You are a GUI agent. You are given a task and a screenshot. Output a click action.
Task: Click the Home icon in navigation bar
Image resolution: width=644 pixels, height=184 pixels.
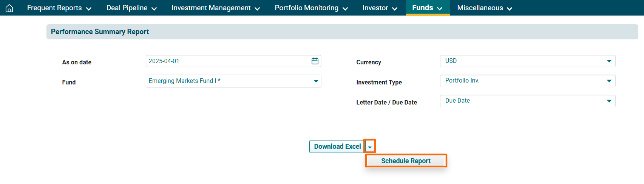tap(9, 8)
